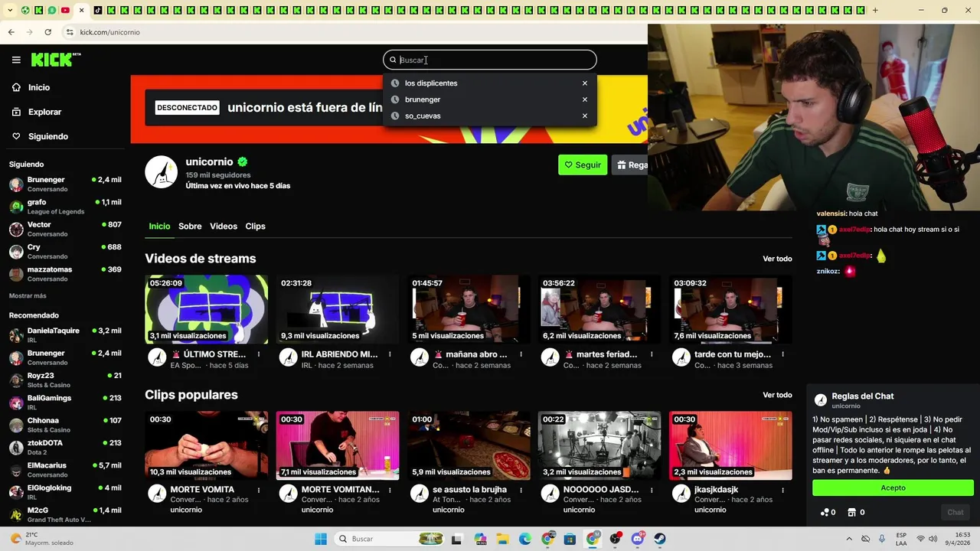Image resolution: width=980 pixels, height=551 pixels.
Task: Open options for 'martes feriad...' video
Action: [652, 355]
